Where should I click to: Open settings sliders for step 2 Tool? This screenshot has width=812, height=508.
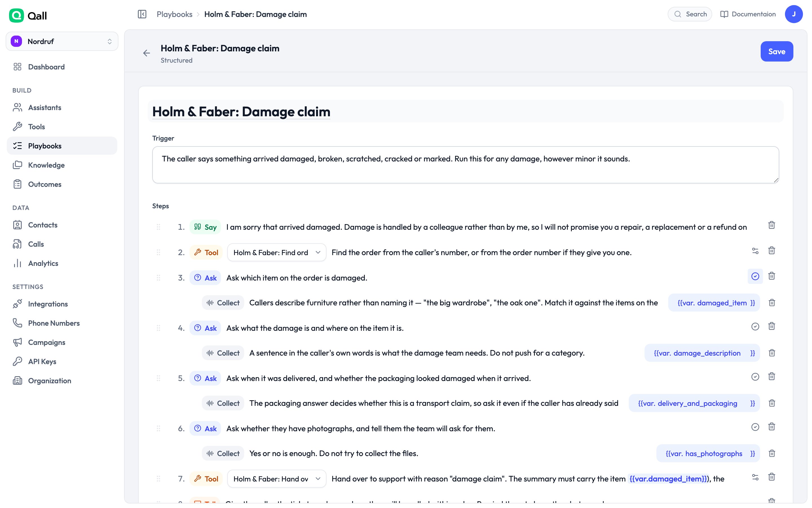click(x=755, y=251)
